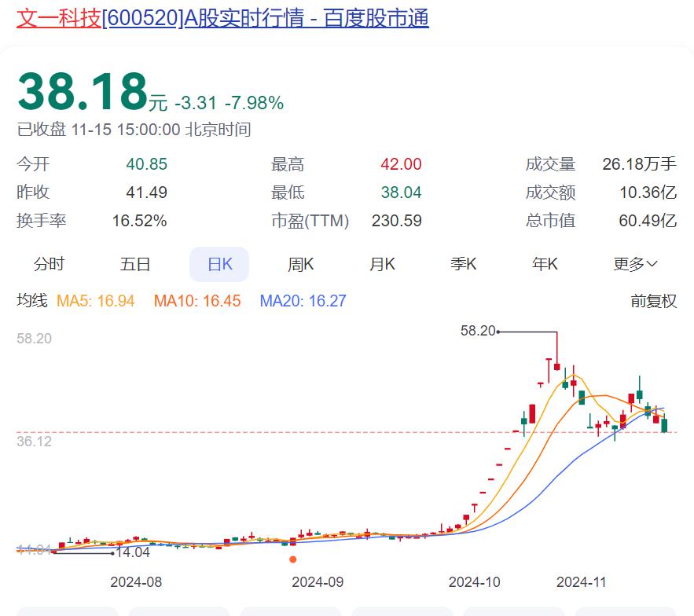
Task: Click the orange event dot below the chart
Action: tap(292, 559)
